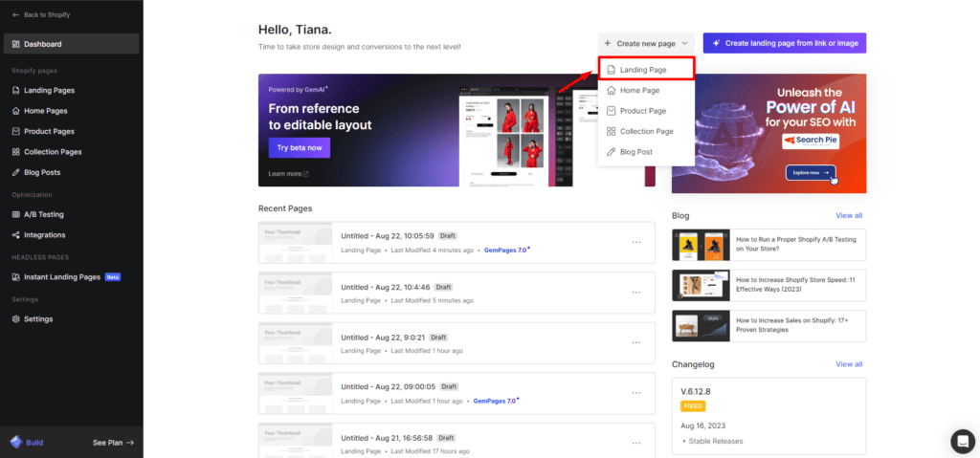Click the Collection Page grid icon in dropdown
The width and height of the screenshot is (980, 458).
coord(612,131)
